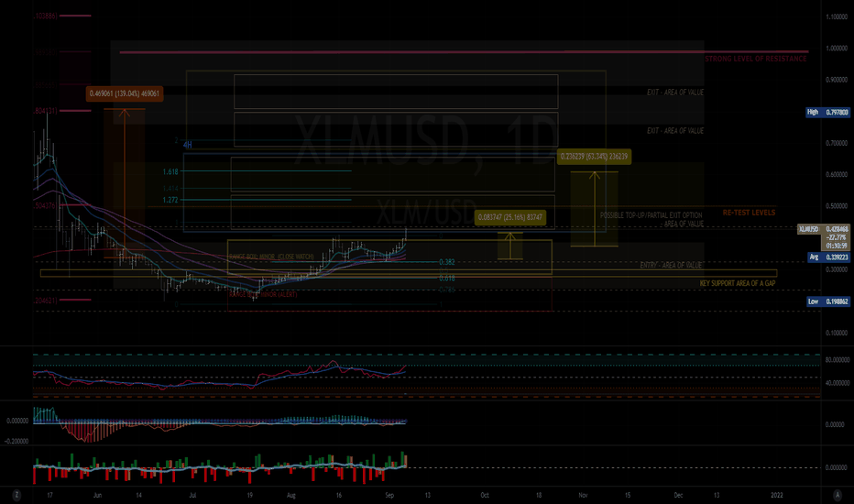Click date 17 on the time axis
The height and width of the screenshot is (504, 854).
49,495
